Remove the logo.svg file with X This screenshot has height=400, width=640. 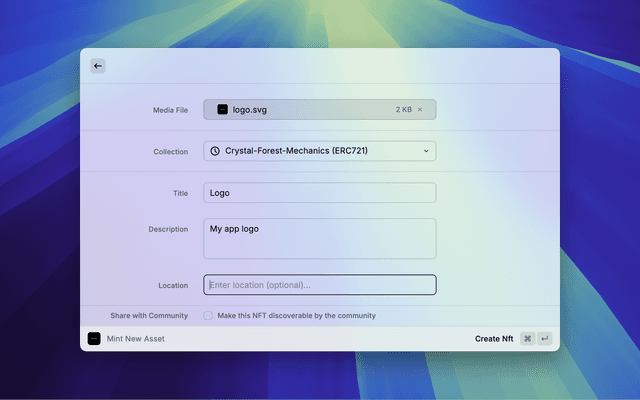420,110
